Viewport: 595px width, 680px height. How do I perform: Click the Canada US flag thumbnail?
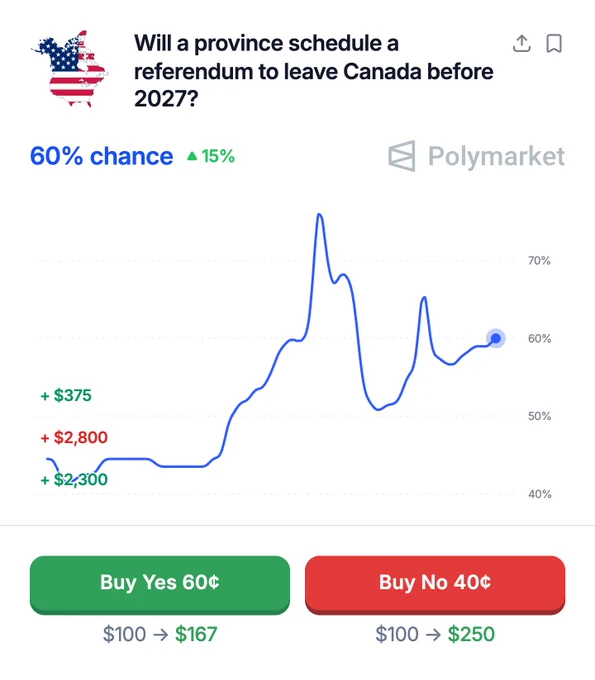tap(70, 69)
